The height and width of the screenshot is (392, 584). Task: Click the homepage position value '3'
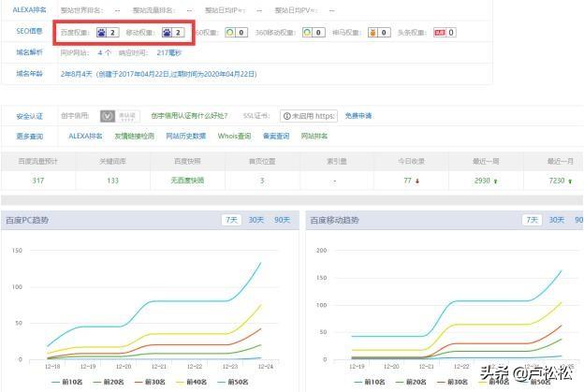click(262, 181)
